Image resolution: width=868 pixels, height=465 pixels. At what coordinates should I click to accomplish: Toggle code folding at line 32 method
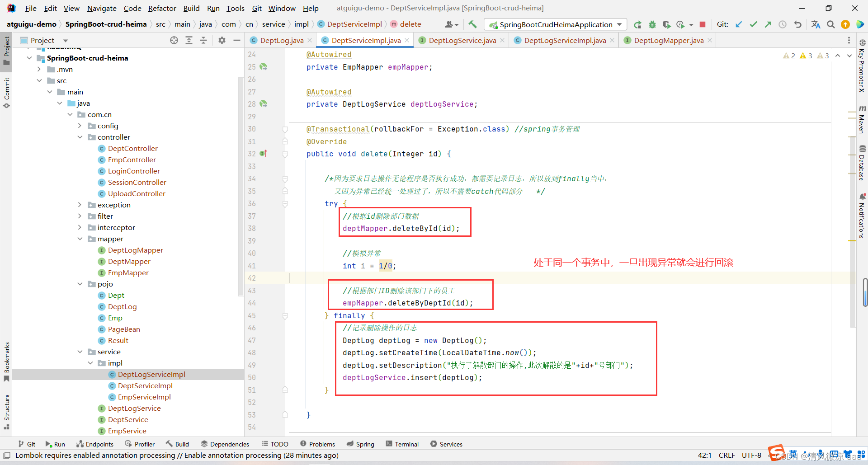point(285,154)
